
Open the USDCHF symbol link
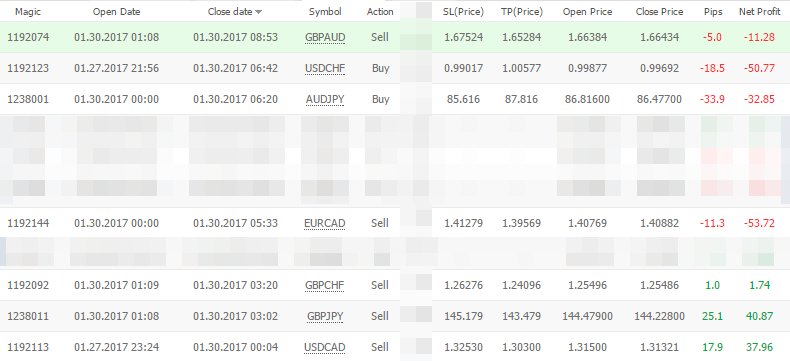(325, 68)
